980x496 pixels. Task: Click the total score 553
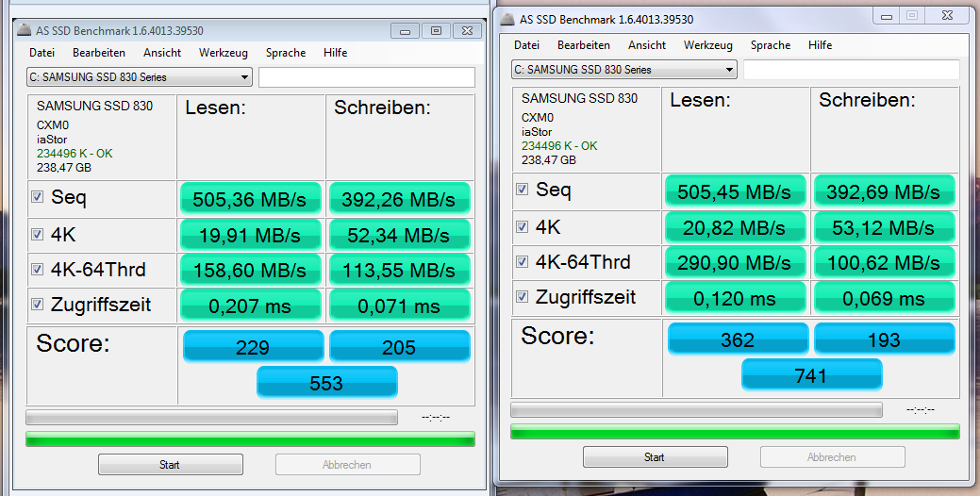point(327,382)
